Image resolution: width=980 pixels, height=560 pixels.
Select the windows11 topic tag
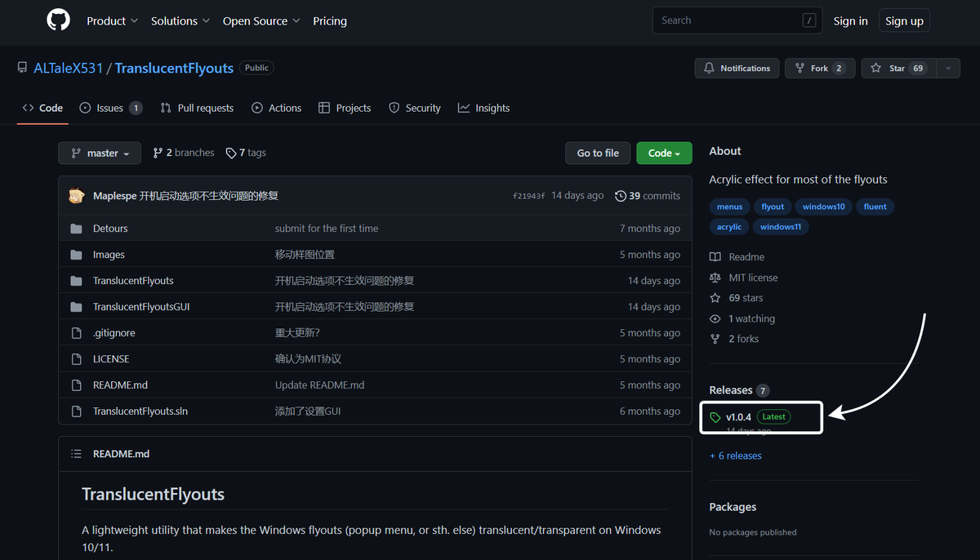click(x=780, y=227)
